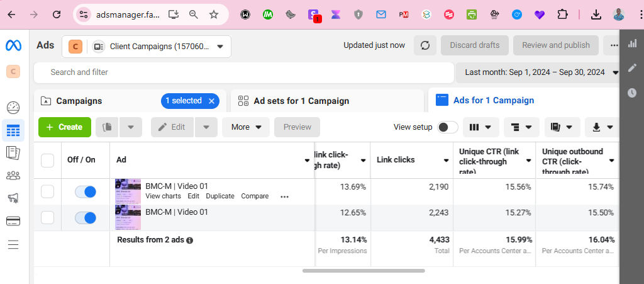Open the breakdown dropdown
Viewport: 644px width, 284px height.
(521, 127)
